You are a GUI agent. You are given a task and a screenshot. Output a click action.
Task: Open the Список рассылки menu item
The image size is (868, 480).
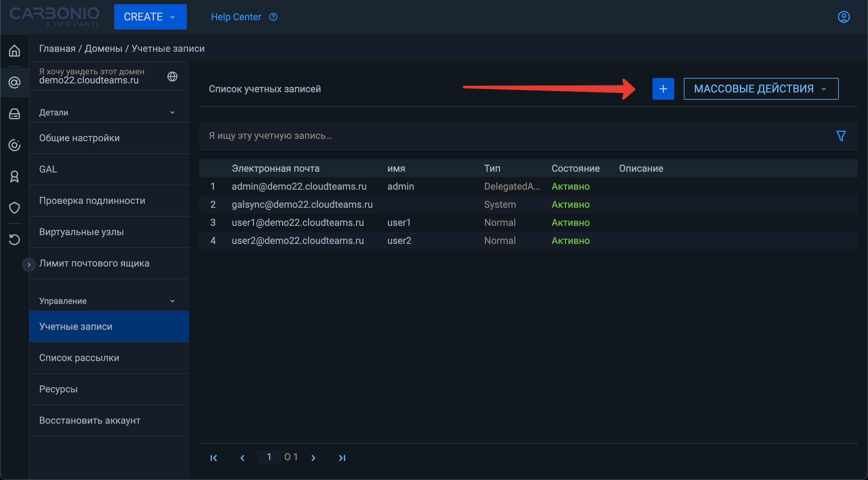79,357
